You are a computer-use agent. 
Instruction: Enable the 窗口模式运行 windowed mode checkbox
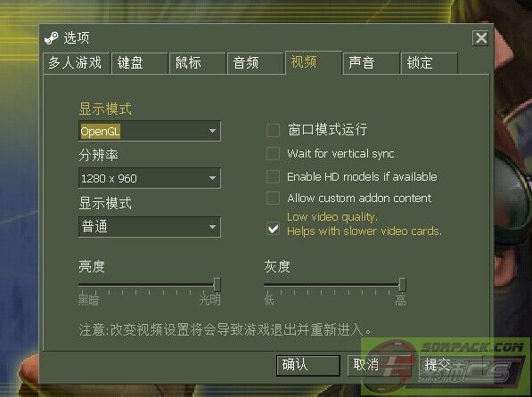pyautogui.click(x=273, y=130)
